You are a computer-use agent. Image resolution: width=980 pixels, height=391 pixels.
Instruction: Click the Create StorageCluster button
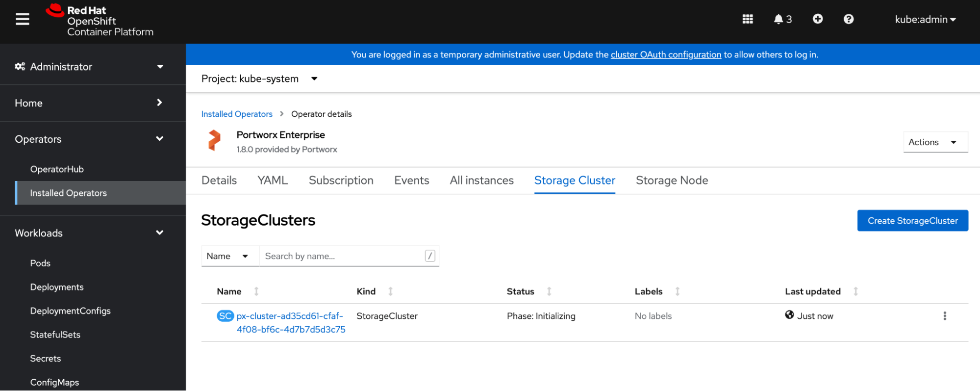pos(912,221)
